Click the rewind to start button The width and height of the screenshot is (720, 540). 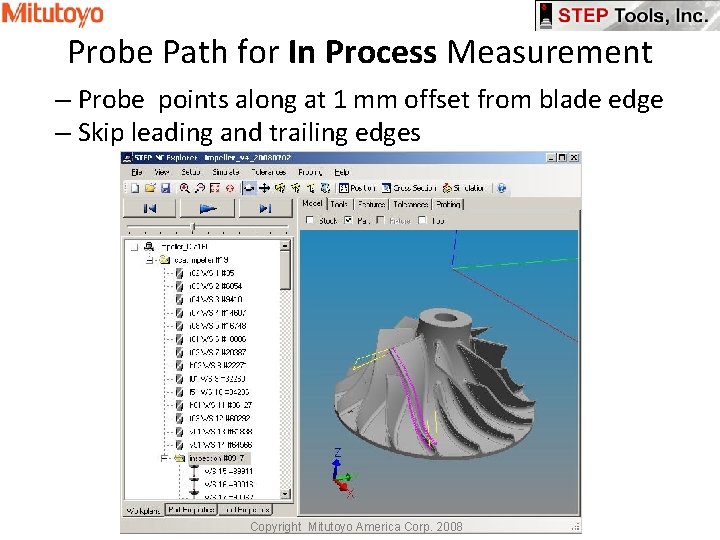pos(150,208)
